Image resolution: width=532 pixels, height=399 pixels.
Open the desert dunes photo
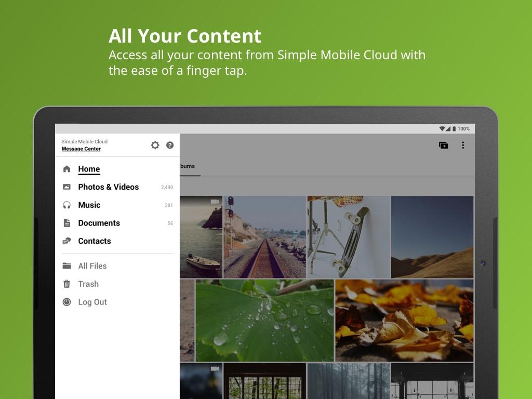tap(432, 237)
